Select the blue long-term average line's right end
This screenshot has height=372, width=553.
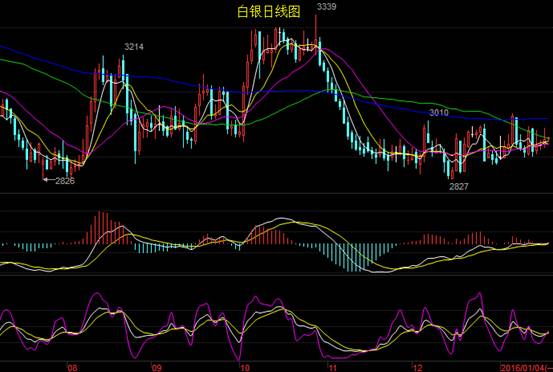547,119
